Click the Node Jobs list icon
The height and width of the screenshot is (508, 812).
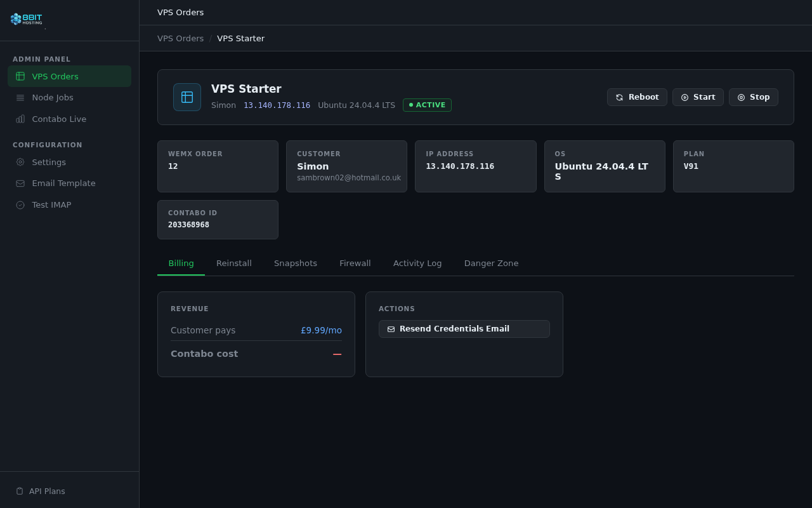pos(20,98)
